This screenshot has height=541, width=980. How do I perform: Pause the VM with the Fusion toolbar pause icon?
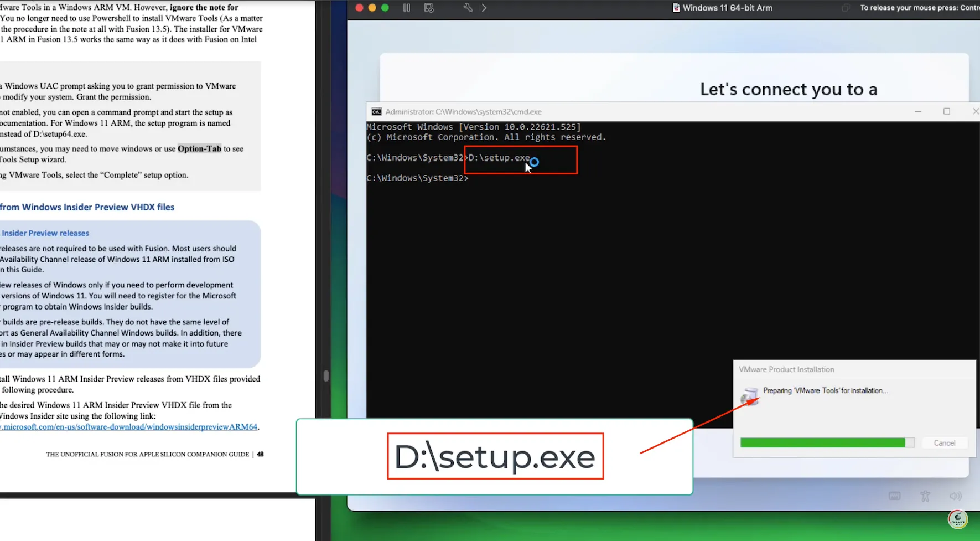[x=407, y=8]
